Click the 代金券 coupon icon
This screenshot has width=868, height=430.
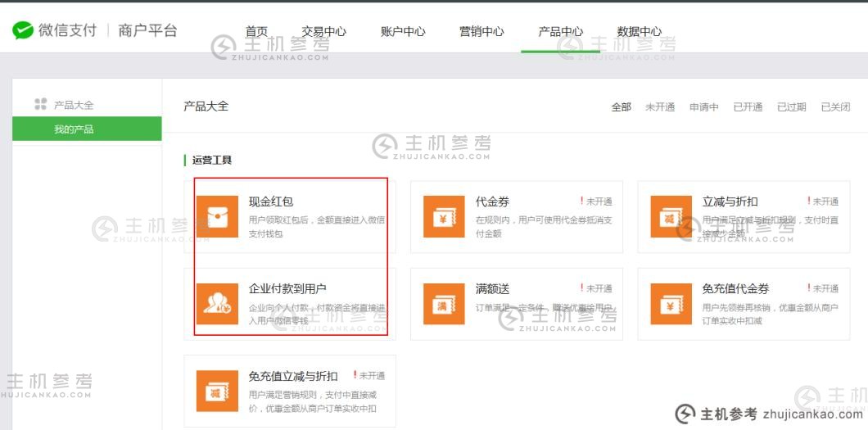point(444,216)
